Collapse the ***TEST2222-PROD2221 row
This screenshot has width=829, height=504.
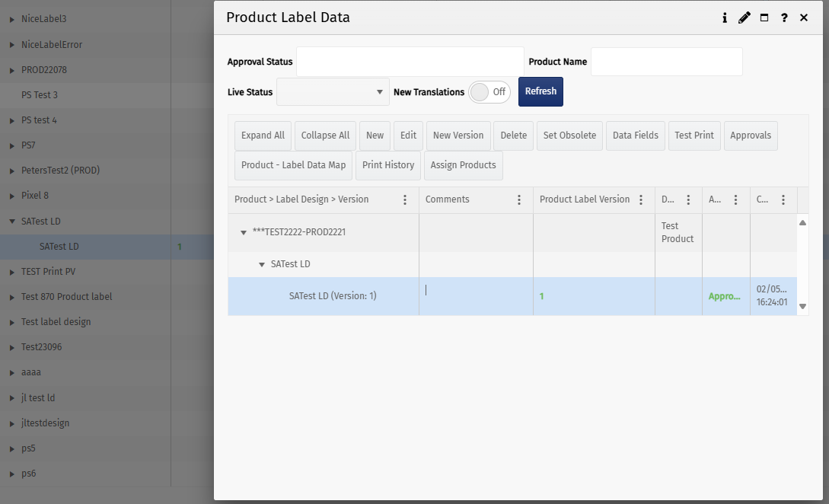(244, 232)
